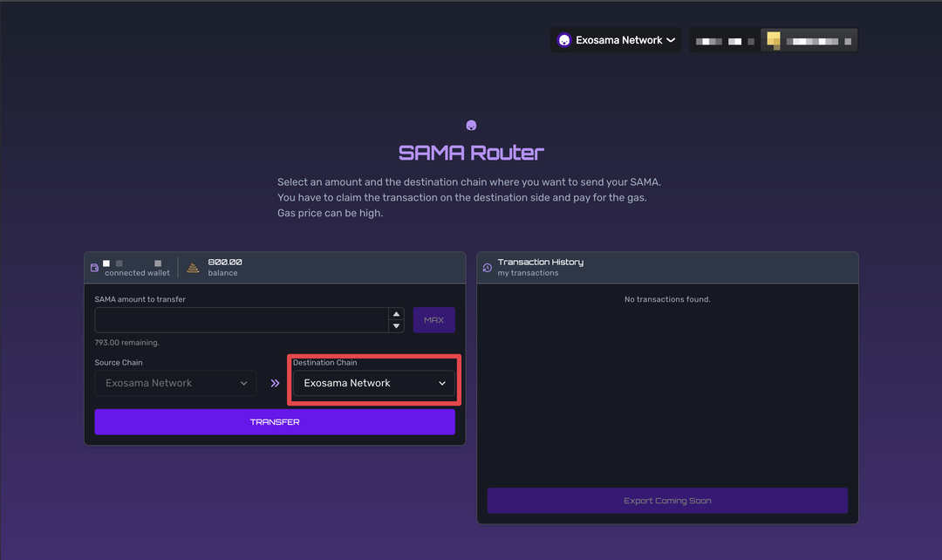Click the 'Source Chain' label
The width and height of the screenshot is (942, 560).
(x=119, y=362)
